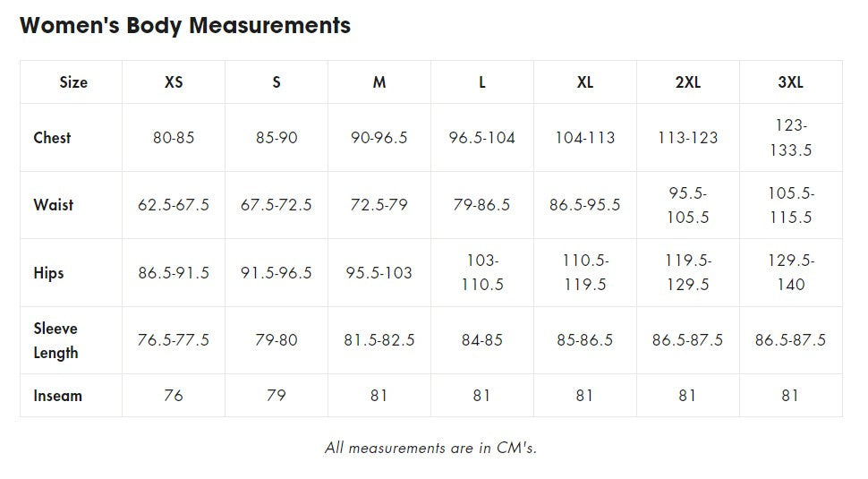Select the L waist value 79-86.5
Viewport: 868px width, 479px height.
(482, 205)
